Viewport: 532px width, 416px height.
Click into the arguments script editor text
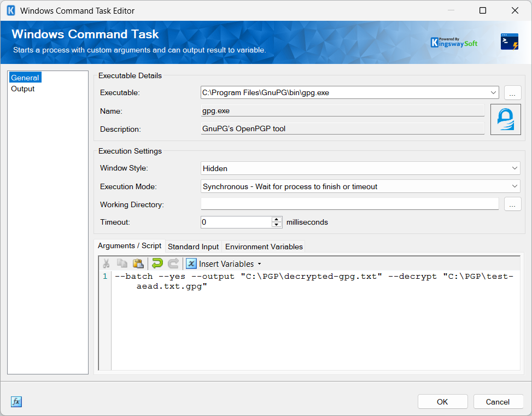(314, 282)
